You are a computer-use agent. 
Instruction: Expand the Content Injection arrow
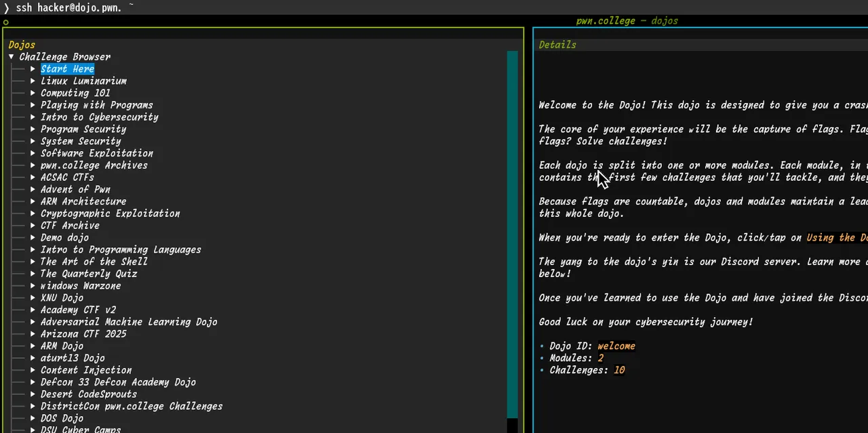point(33,370)
